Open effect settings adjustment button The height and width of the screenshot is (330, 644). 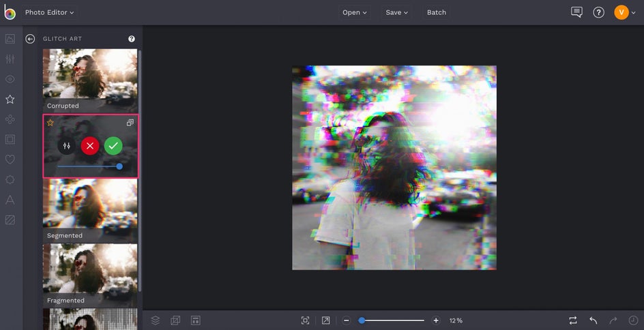67,146
